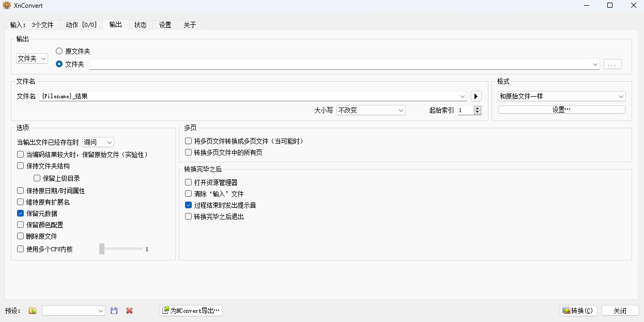Expand the 不改变 case dropdown
644x322 pixels.
point(371,110)
